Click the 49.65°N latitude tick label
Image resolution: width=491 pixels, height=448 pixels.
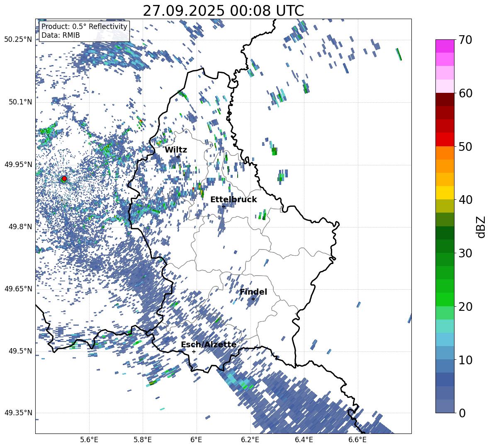tap(18, 288)
